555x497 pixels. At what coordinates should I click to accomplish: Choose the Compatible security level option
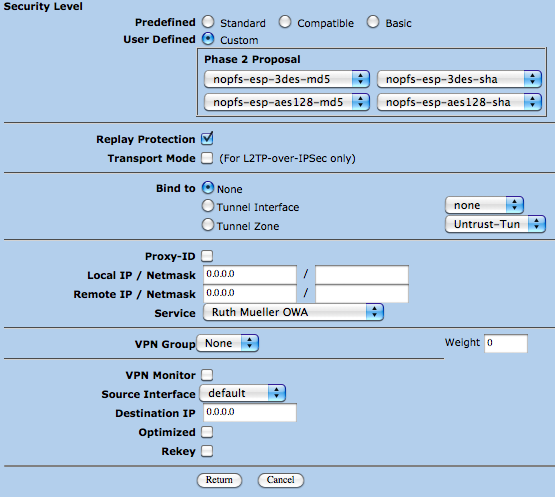pos(285,22)
